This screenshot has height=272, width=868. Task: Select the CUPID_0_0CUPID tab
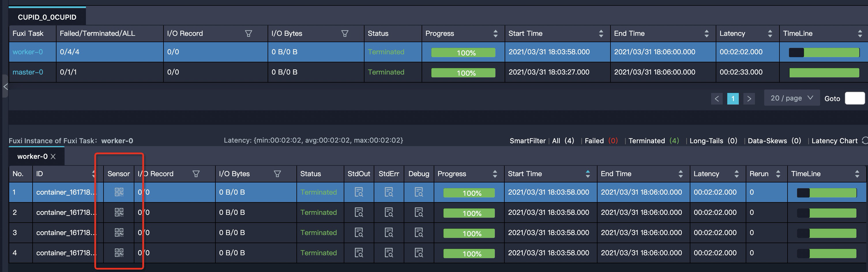click(47, 17)
